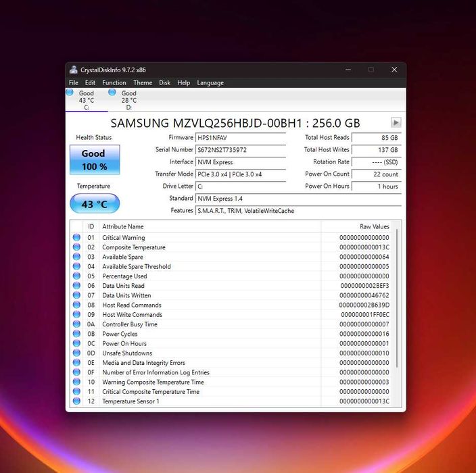Click status orb of Host Write Commands row
The width and height of the screenshot is (476, 473).
(x=76, y=314)
